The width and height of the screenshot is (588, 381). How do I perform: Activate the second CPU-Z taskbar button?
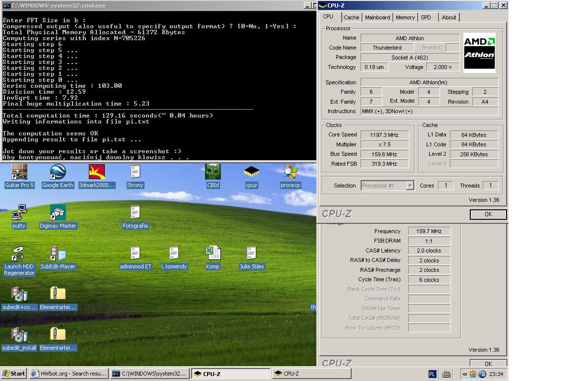coord(312,374)
